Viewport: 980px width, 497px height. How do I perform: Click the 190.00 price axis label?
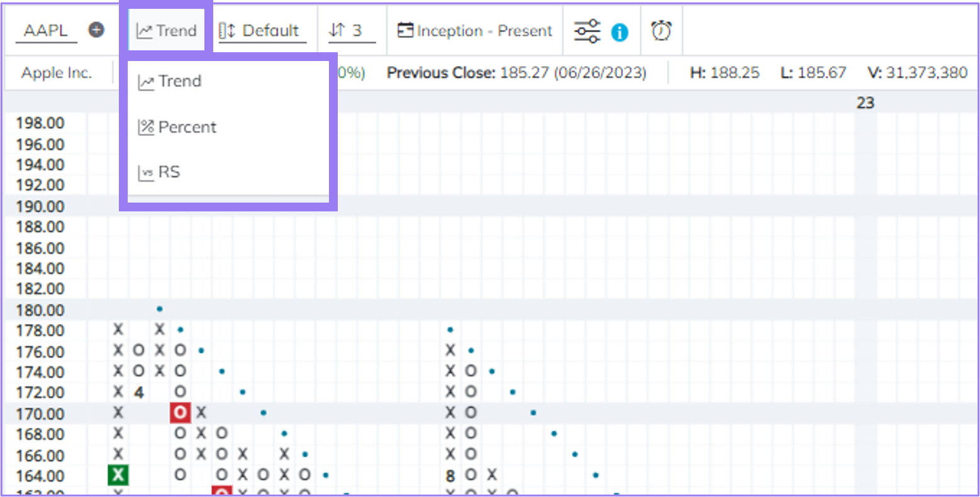click(x=40, y=206)
